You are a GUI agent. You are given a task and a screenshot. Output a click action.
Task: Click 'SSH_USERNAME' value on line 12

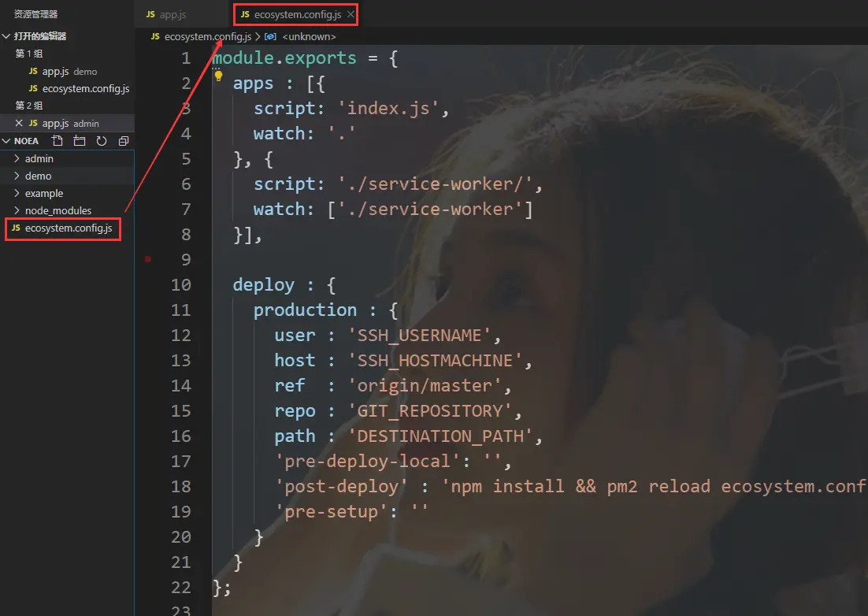click(x=419, y=336)
